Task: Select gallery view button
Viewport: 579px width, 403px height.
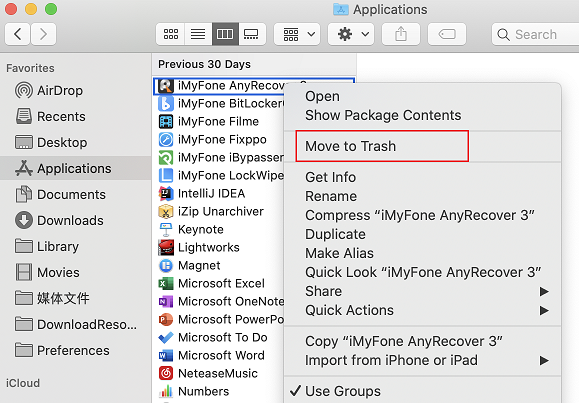Action: click(x=252, y=34)
